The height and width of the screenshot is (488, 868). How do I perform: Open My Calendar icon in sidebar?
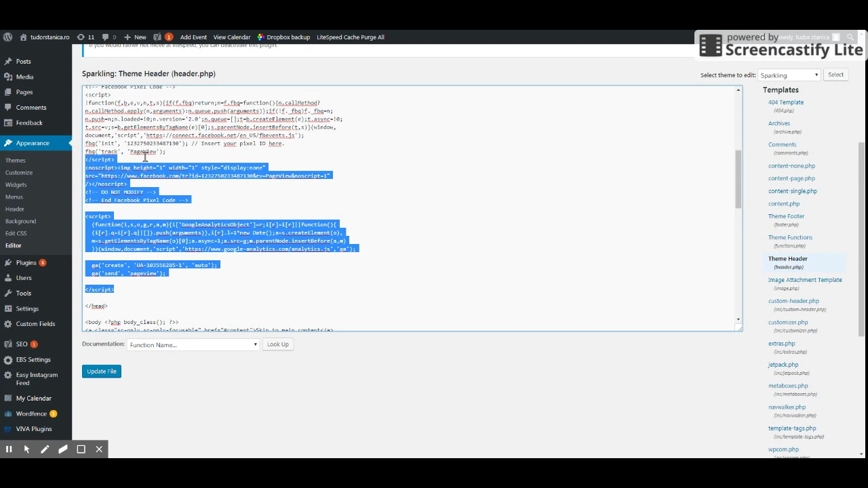coord(8,399)
